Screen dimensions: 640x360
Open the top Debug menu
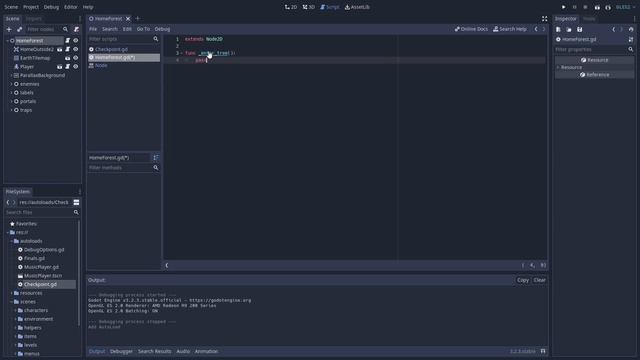click(51, 7)
